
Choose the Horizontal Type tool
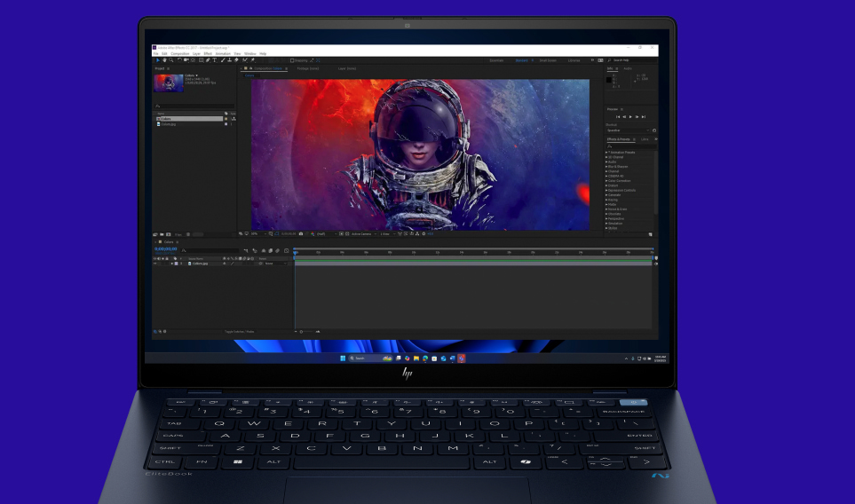tap(214, 60)
